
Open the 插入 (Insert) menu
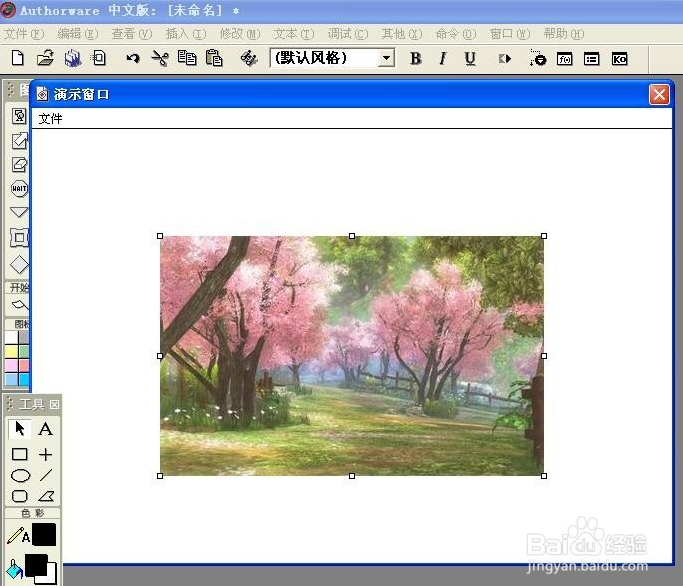pyautogui.click(x=186, y=34)
